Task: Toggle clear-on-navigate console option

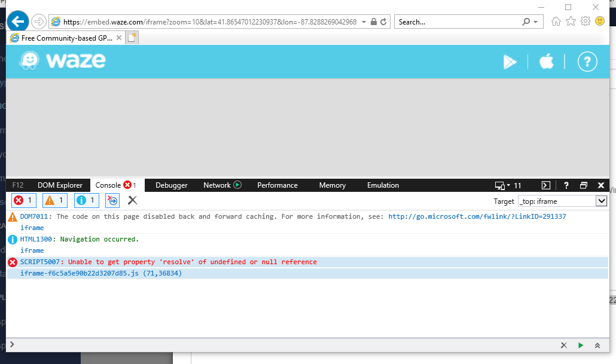Action: pos(113,200)
